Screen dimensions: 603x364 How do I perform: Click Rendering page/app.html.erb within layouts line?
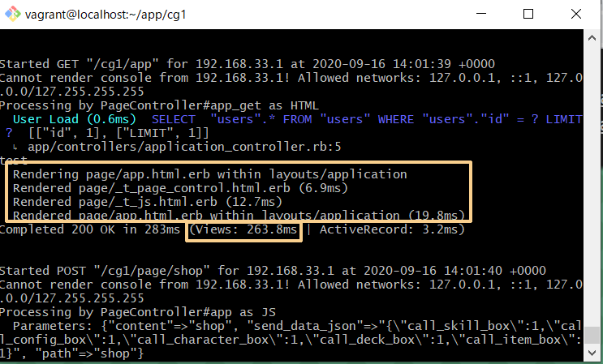[x=210, y=174]
